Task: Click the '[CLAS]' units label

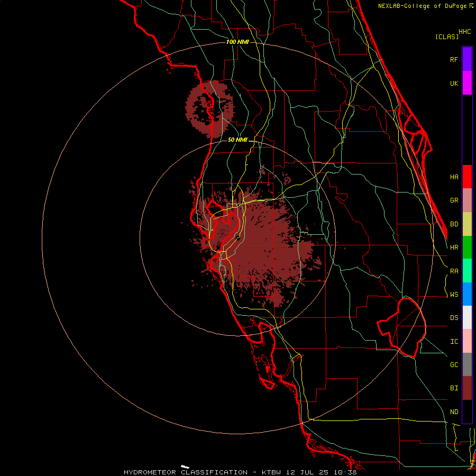Action: [x=447, y=36]
